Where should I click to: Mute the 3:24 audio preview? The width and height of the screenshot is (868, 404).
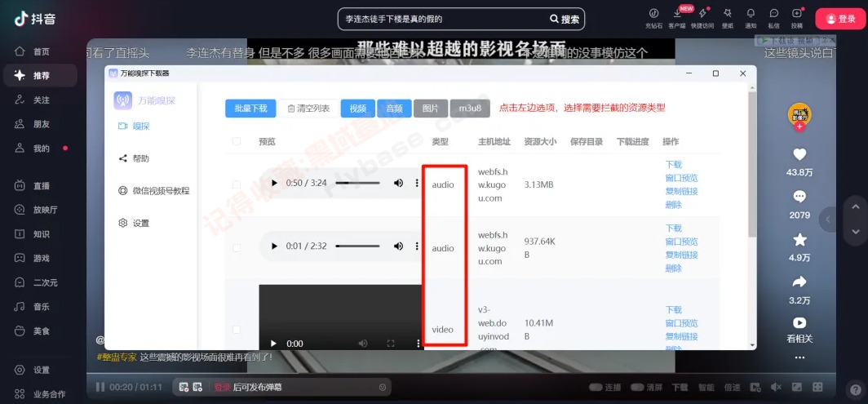click(398, 183)
